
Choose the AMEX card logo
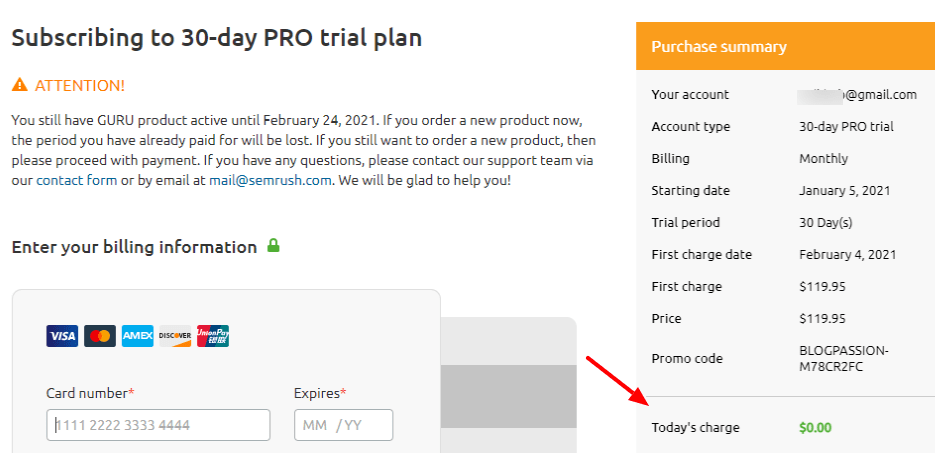click(x=137, y=336)
